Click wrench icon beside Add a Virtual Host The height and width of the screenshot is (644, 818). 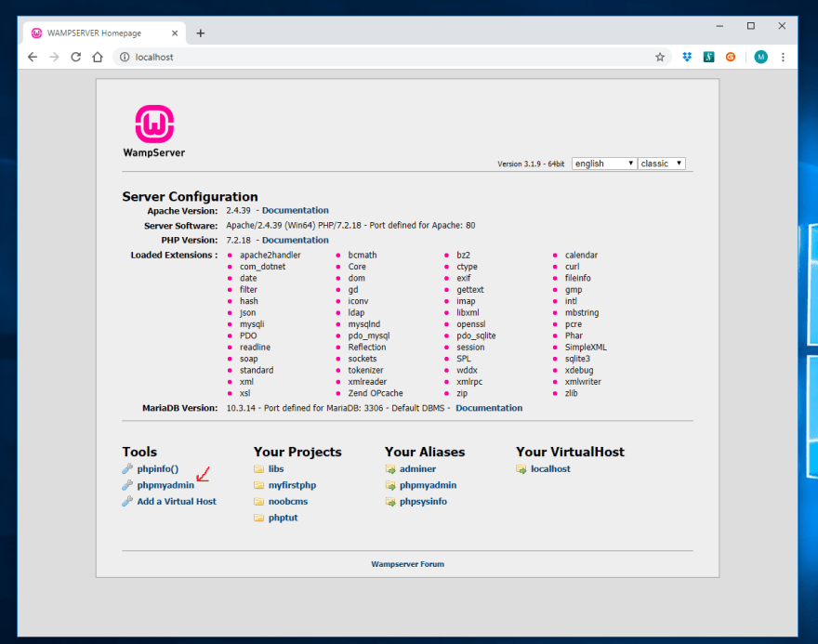coord(127,501)
